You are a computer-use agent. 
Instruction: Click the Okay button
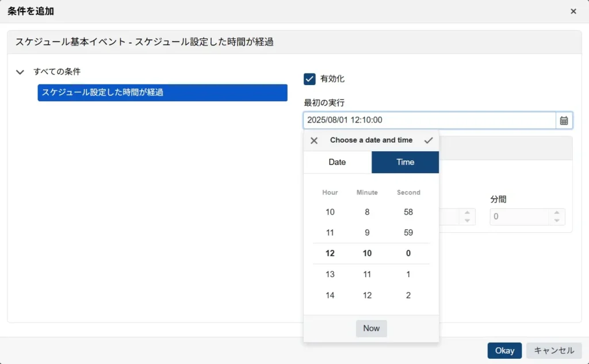504,351
